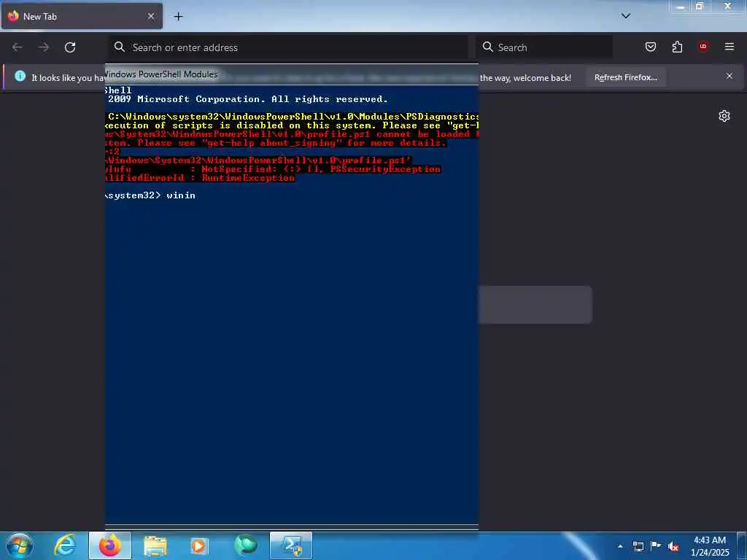747x560 pixels.
Task: Open Windows Media Player from taskbar
Action: pyautogui.click(x=198, y=546)
